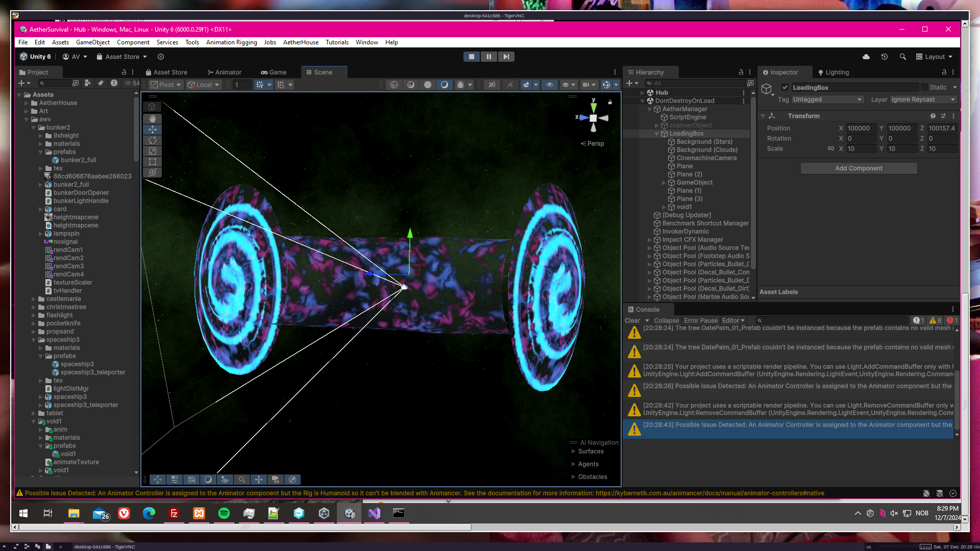The width and height of the screenshot is (980, 551).
Task: Pause play mode with Pause button
Action: 488,57
